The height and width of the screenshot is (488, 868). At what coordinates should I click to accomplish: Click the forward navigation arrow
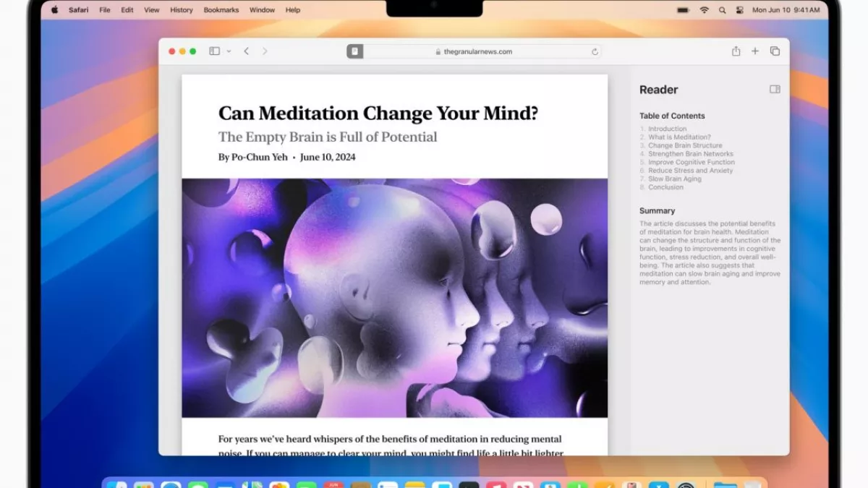point(265,51)
